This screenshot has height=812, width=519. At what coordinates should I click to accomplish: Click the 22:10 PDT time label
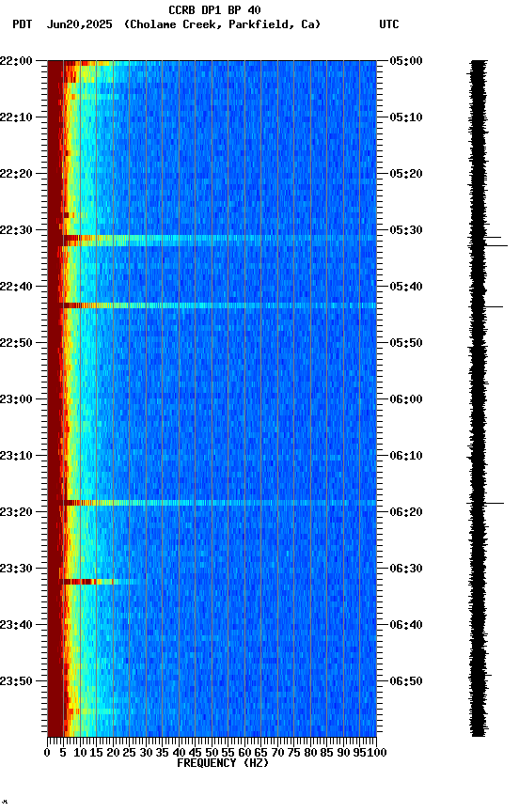16,117
